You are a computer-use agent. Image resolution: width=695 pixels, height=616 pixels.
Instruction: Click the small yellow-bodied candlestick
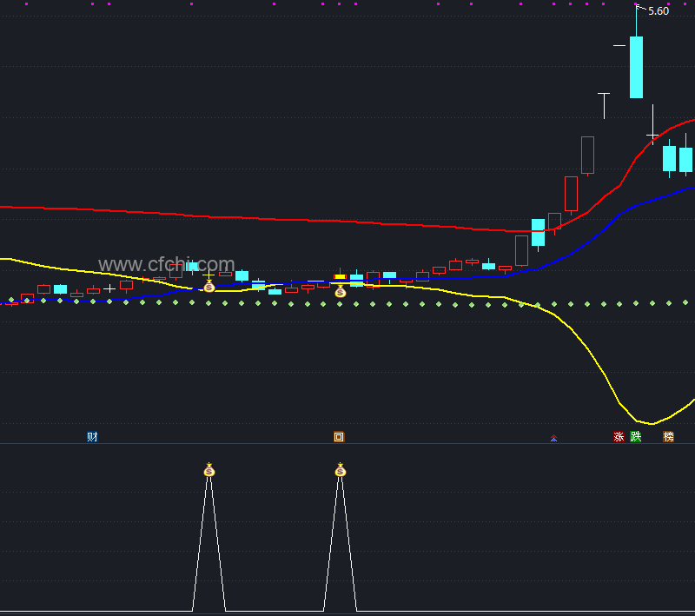pyautogui.click(x=340, y=276)
